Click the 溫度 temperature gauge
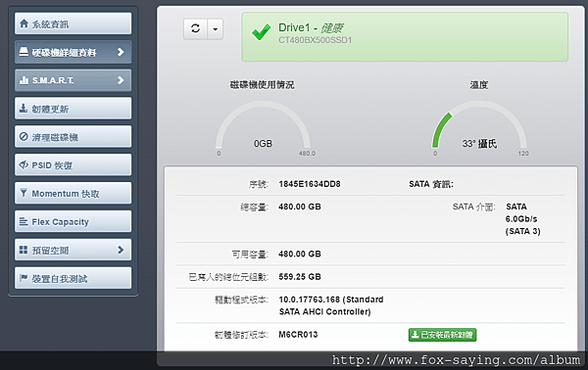Screen dimensions: 588x370 coord(479,124)
